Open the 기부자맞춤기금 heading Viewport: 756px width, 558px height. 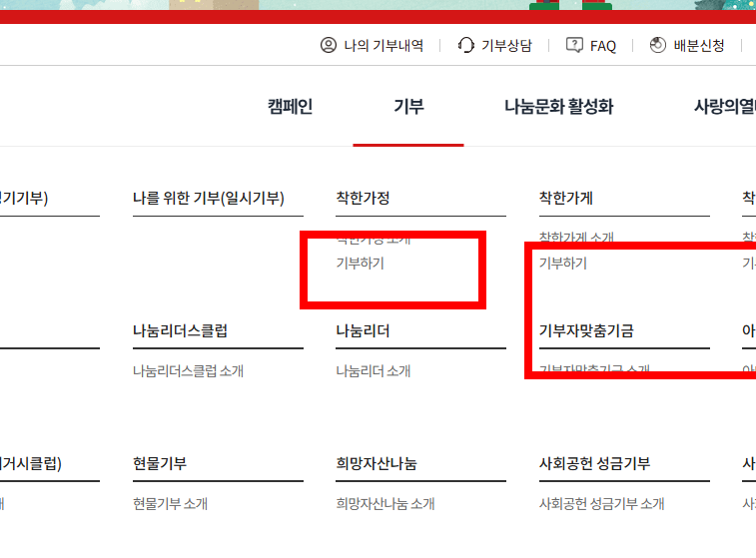point(586,331)
